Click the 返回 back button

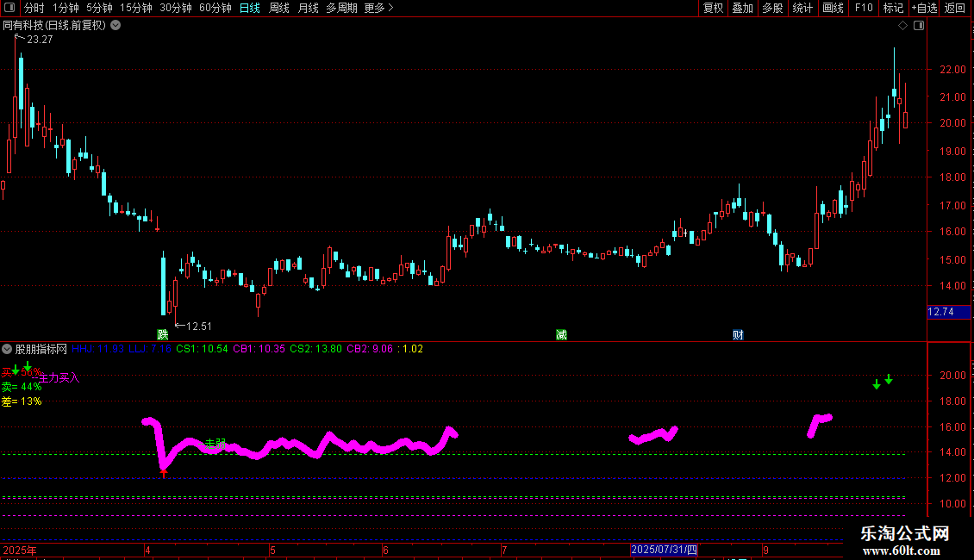click(x=955, y=8)
